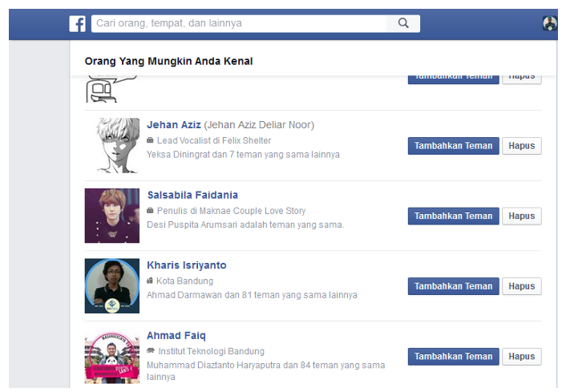This screenshot has width=566, height=392.
Task: Add Salsabila Faidania with Tambahkan Teman
Action: coord(453,216)
